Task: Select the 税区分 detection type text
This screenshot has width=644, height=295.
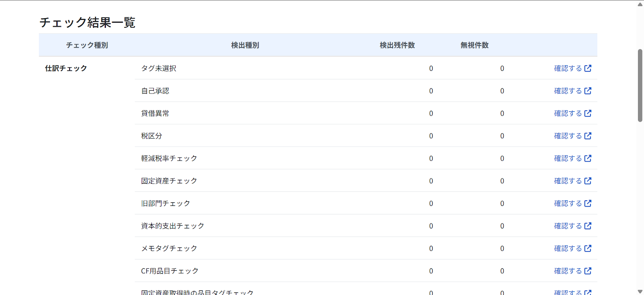Action: 151,136
